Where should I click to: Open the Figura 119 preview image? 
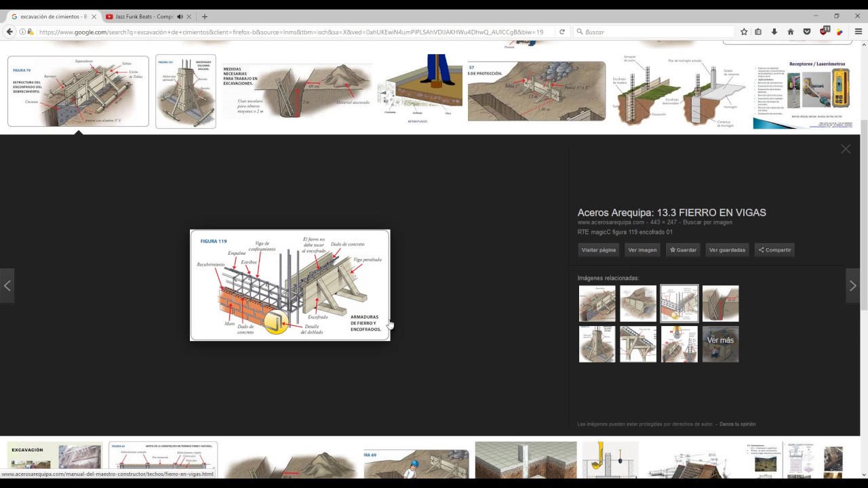click(x=290, y=285)
